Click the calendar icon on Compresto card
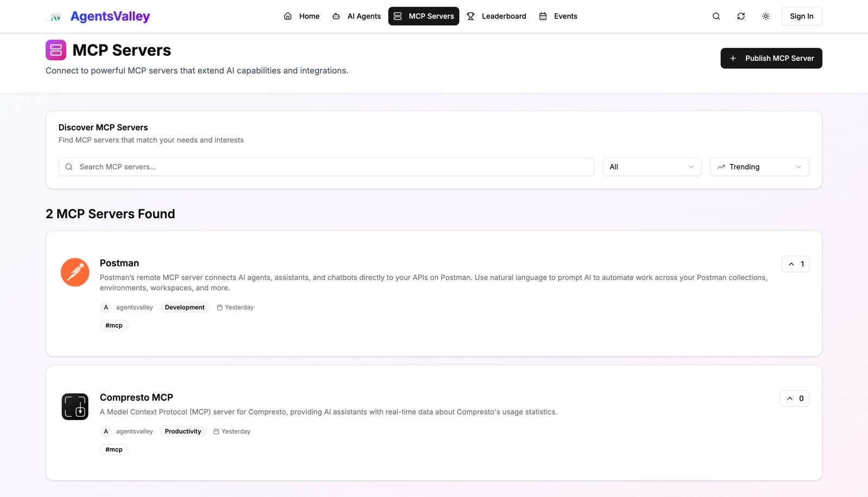Viewport: 868px width, 497px height. point(216,431)
